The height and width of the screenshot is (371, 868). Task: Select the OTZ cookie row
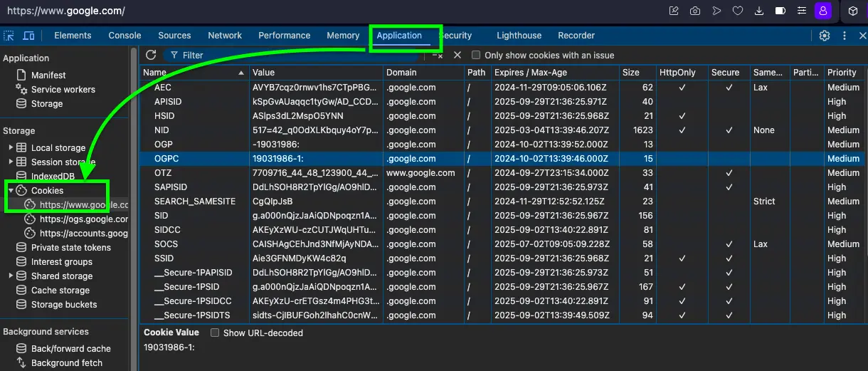point(502,173)
